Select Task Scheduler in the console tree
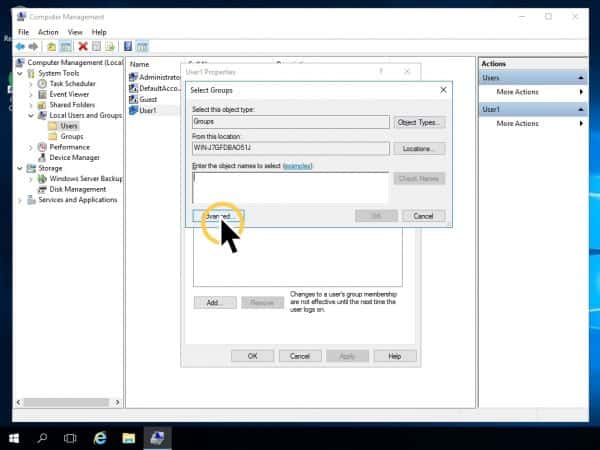The height and width of the screenshot is (450, 600). point(71,83)
